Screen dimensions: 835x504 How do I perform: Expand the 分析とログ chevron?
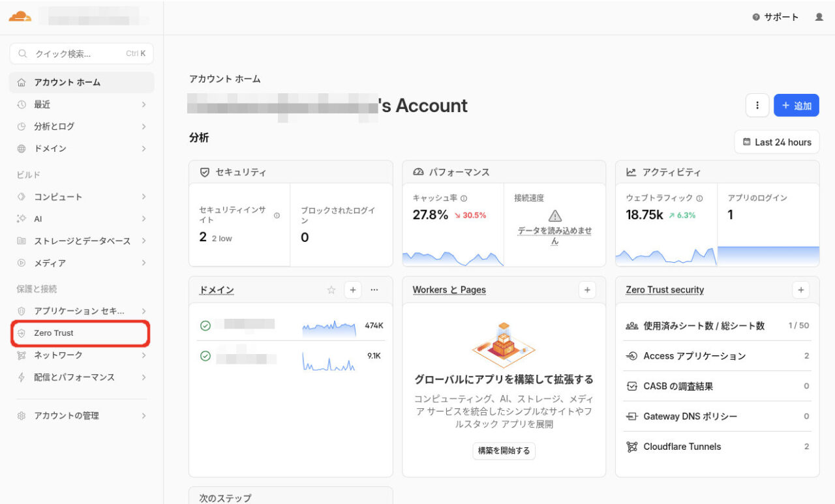[144, 126]
